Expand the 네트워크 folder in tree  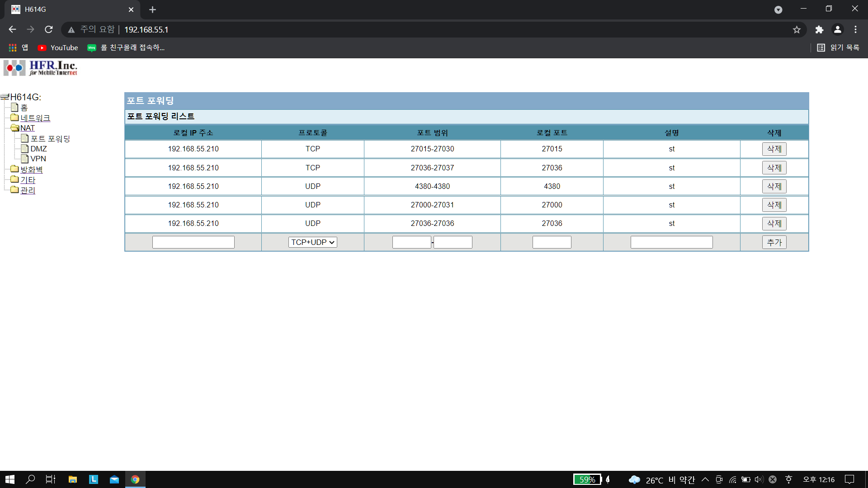pyautogui.click(x=35, y=118)
